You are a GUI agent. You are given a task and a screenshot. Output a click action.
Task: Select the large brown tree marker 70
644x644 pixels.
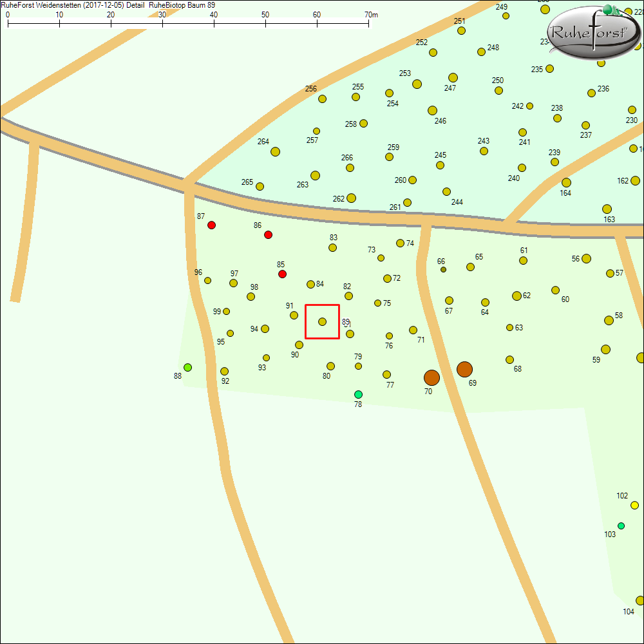point(431,377)
